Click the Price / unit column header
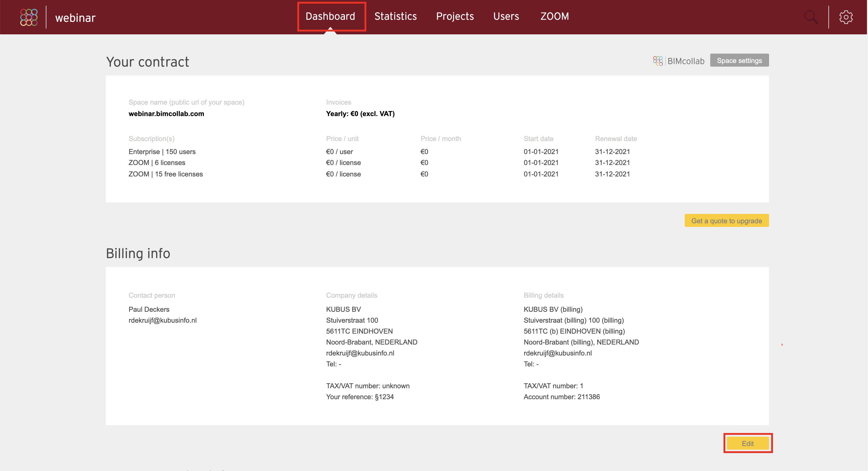Screen dimensions: 868x471 [x=342, y=139]
